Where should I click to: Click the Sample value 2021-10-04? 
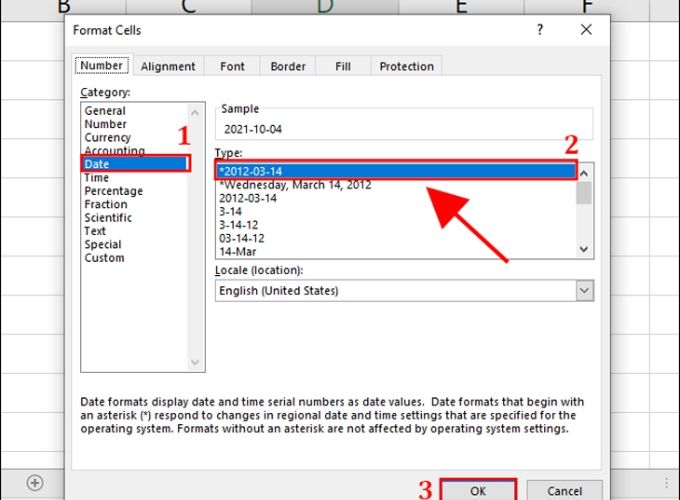253,129
